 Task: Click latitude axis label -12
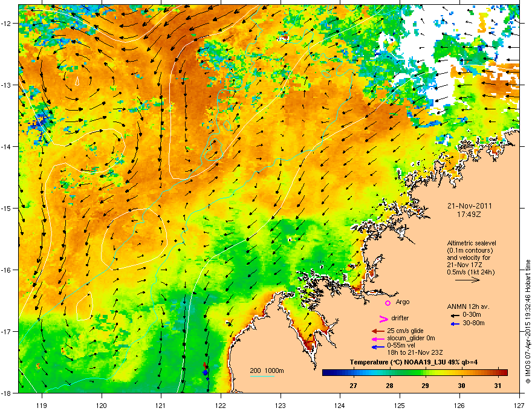pyautogui.click(x=7, y=24)
